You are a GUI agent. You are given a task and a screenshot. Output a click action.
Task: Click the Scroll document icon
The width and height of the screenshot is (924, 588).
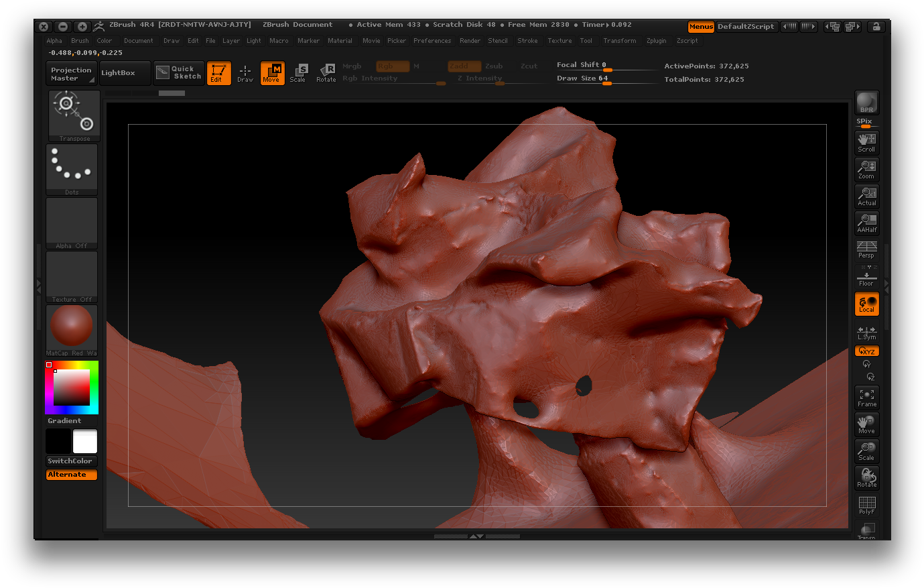pos(867,143)
